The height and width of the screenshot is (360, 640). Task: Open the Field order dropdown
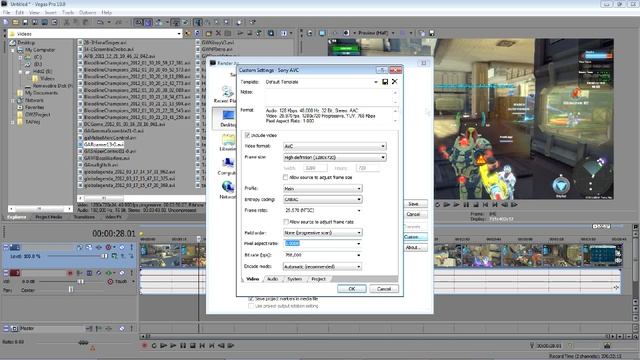(x=359, y=233)
